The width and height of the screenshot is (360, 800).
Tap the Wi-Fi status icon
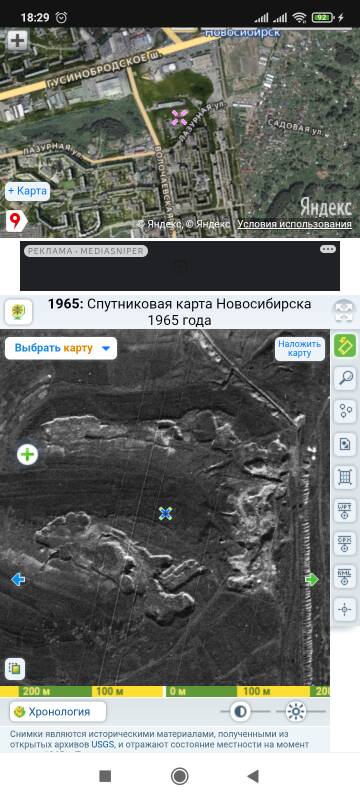299,18
